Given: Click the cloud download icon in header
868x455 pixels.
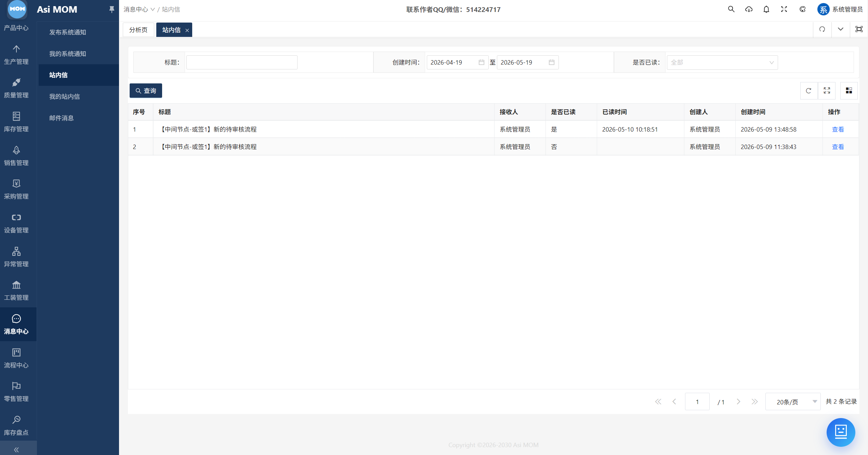Looking at the screenshot, I should pyautogui.click(x=749, y=9).
